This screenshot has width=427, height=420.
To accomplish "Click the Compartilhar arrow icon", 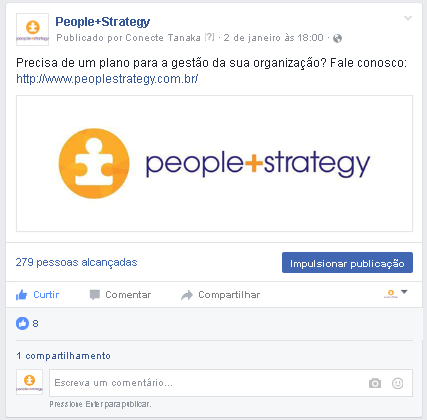I will [x=187, y=295].
